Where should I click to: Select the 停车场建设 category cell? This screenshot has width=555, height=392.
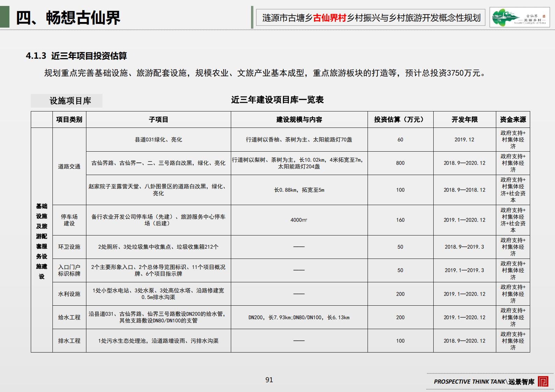[x=69, y=220]
